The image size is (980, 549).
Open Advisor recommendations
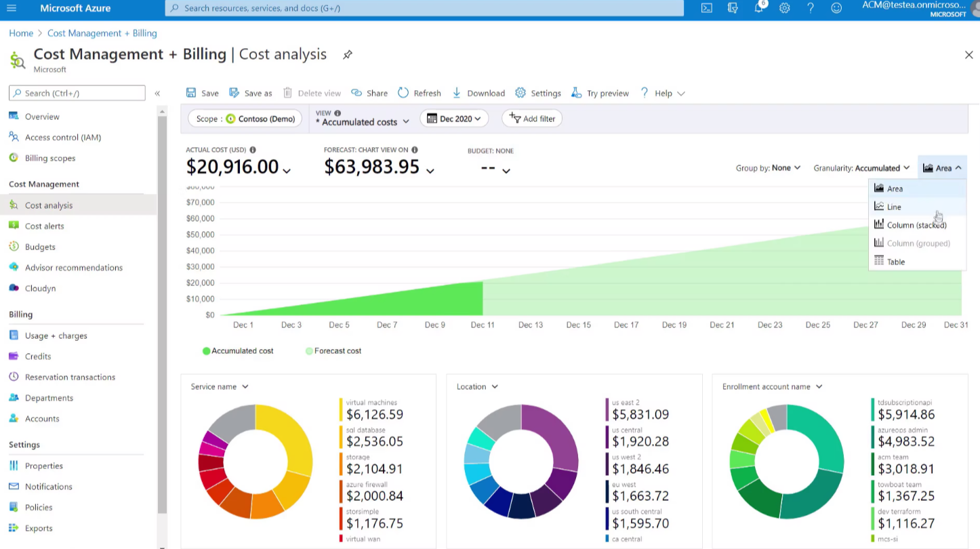(x=73, y=267)
